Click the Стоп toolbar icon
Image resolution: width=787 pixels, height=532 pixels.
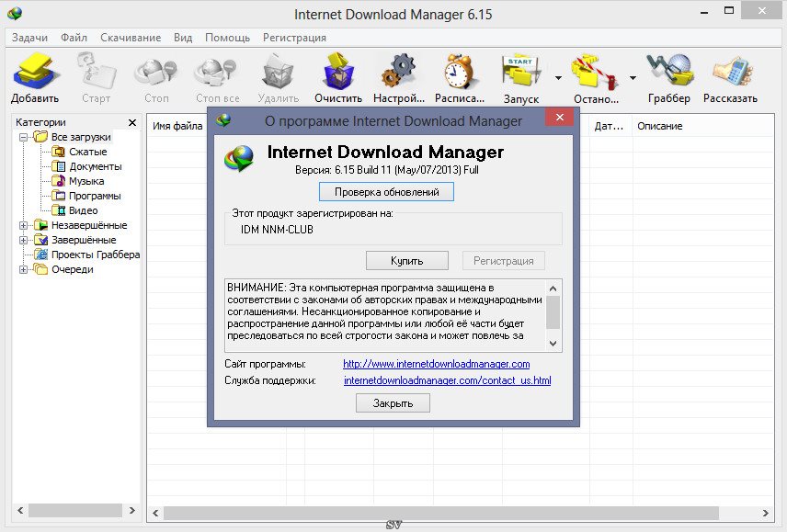pos(156,74)
